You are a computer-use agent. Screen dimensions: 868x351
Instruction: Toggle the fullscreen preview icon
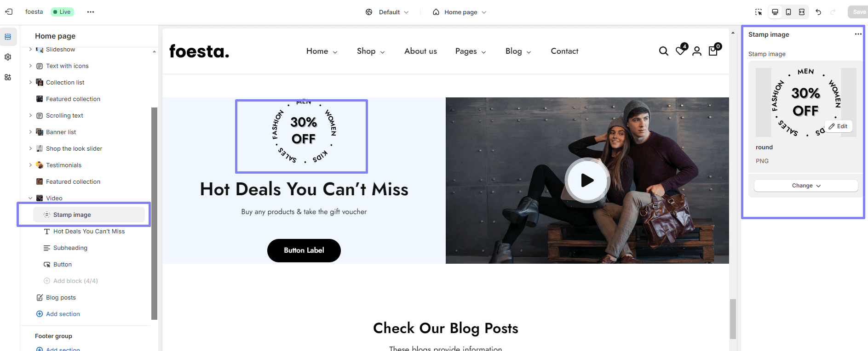pos(802,12)
